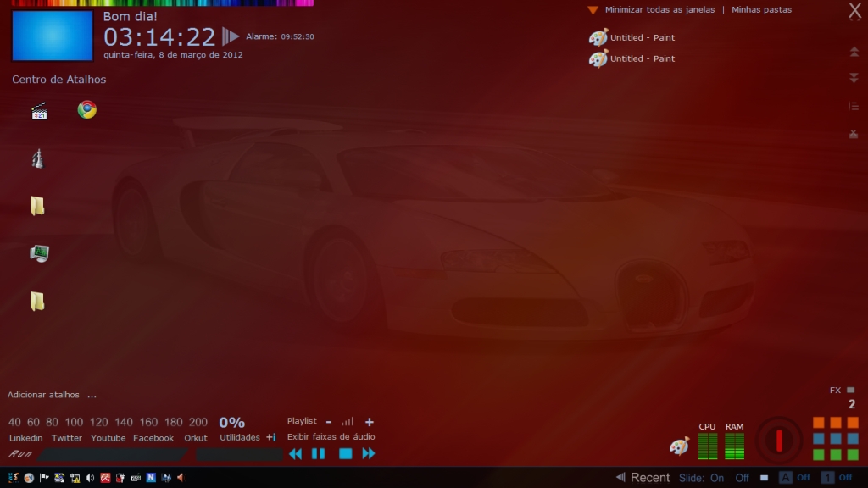Click the rainbow color bar at the top

(x=162, y=3)
